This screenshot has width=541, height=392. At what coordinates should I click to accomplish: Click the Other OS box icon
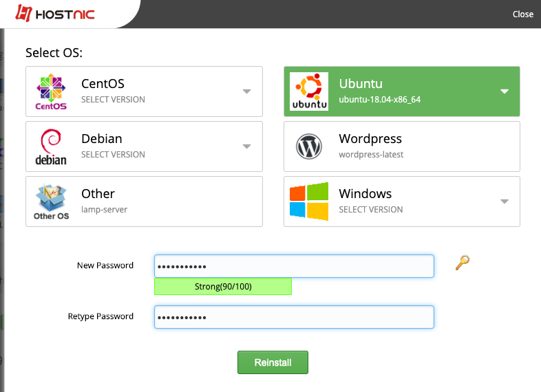coord(51,202)
